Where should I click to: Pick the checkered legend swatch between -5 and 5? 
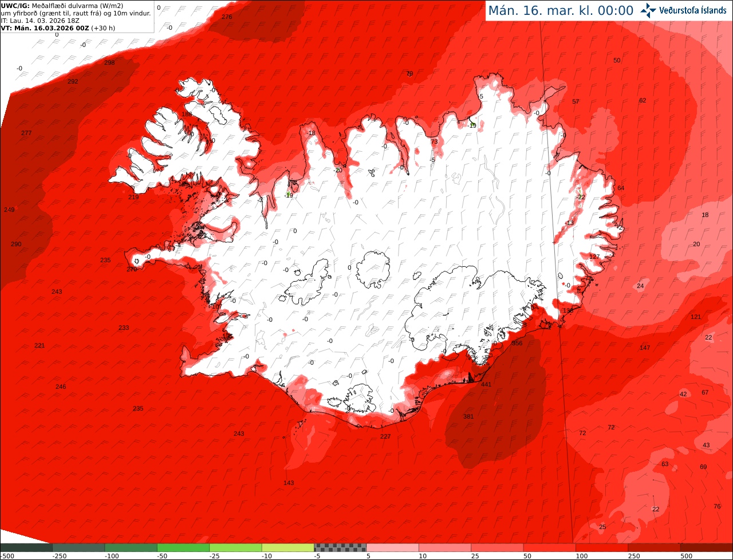(340, 547)
